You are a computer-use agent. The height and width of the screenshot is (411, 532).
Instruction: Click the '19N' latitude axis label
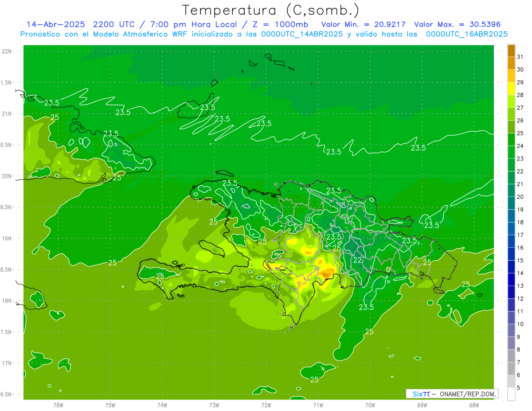pos(7,239)
